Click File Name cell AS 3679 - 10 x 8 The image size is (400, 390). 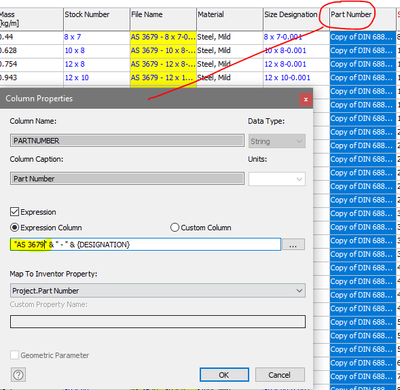(163, 51)
